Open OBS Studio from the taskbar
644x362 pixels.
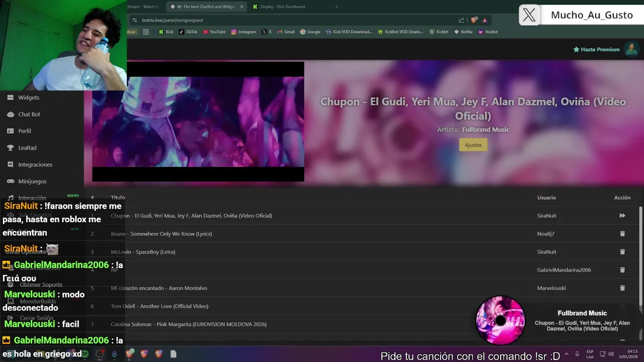[x=100, y=354]
